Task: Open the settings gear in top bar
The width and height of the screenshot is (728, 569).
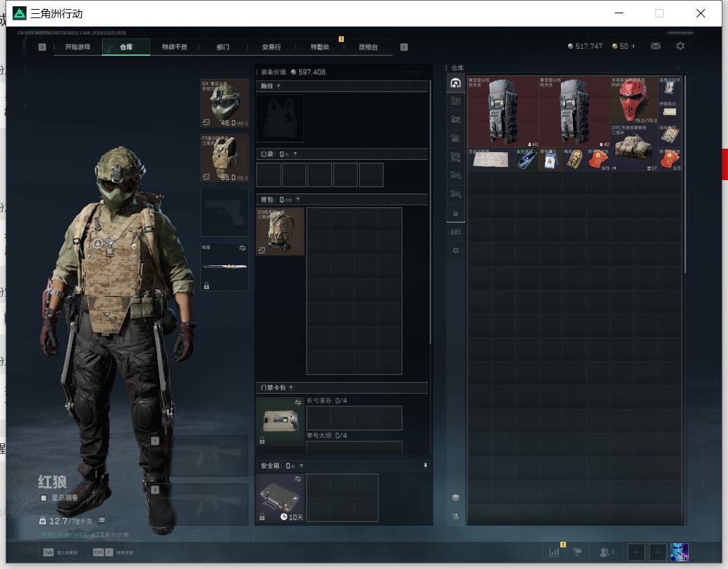Action: [x=680, y=46]
